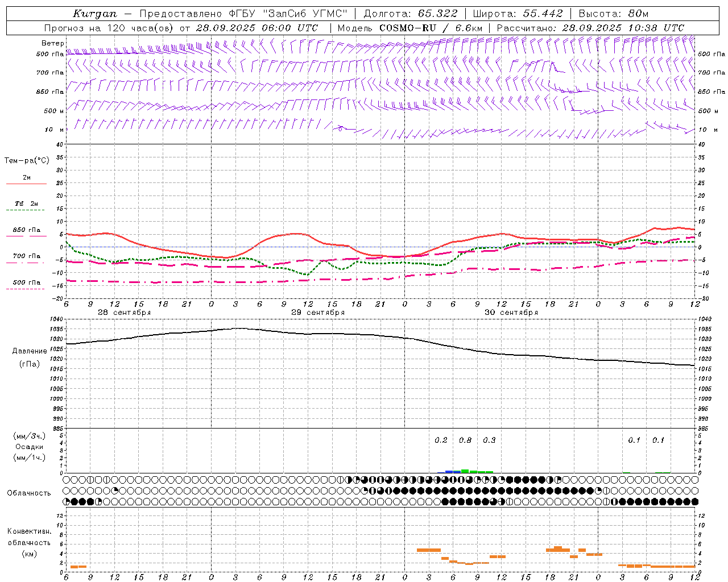Click the 30 сентября date label
This screenshot has height=582, width=728.
(x=511, y=313)
